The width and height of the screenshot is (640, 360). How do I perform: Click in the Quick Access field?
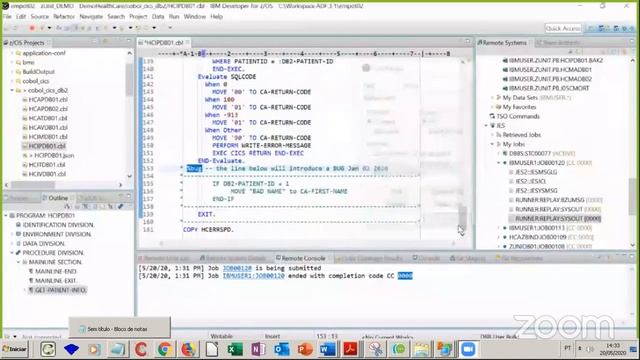(563, 28)
